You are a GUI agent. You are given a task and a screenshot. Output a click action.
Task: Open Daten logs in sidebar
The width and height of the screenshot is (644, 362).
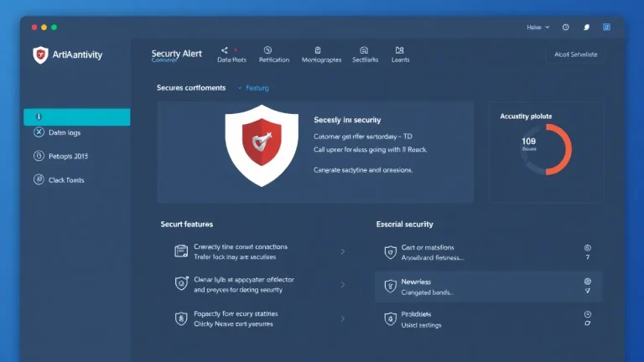click(x=65, y=132)
